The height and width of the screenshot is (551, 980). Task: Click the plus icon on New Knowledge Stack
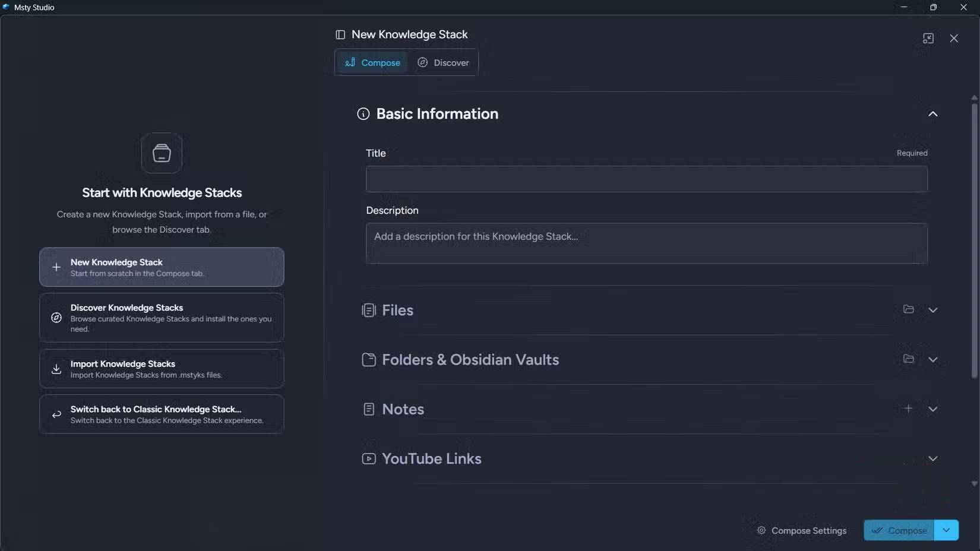pyautogui.click(x=56, y=267)
